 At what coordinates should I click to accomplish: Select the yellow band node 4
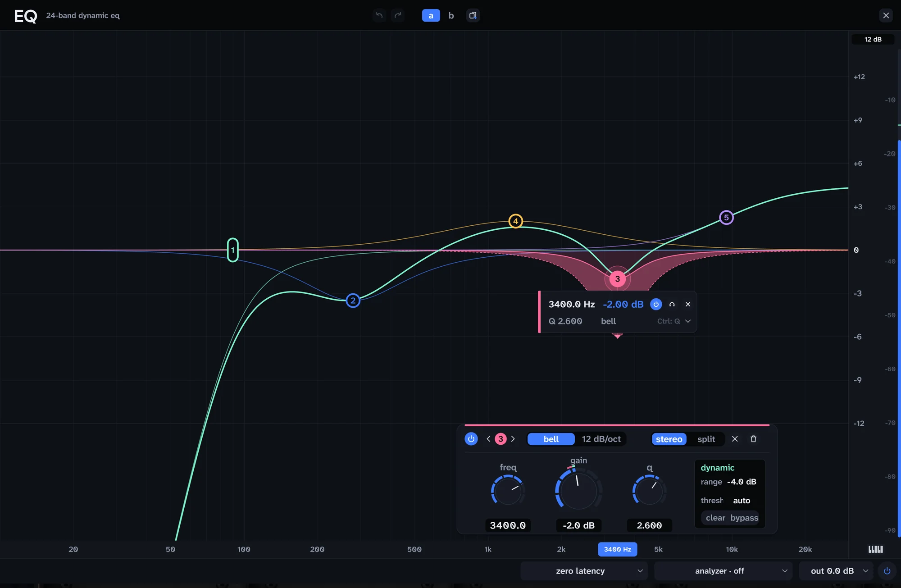point(516,221)
